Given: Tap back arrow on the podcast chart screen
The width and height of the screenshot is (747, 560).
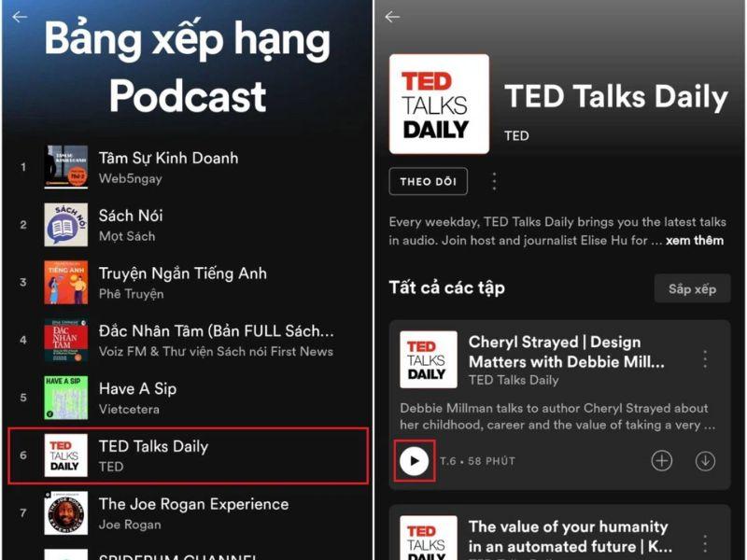Looking at the screenshot, I should 20,17.
